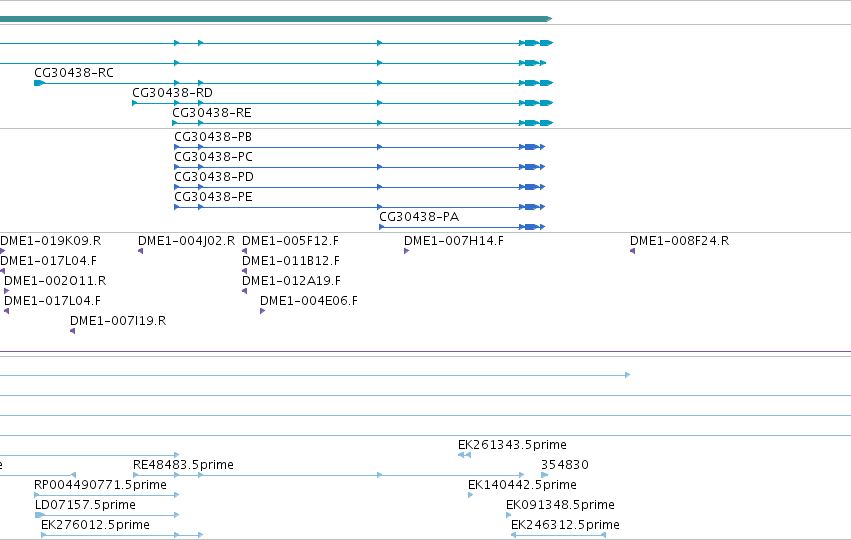Viewport: 851px width, 540px height.
Task: Select the DME1-005F12.F feature
Action: pos(290,241)
